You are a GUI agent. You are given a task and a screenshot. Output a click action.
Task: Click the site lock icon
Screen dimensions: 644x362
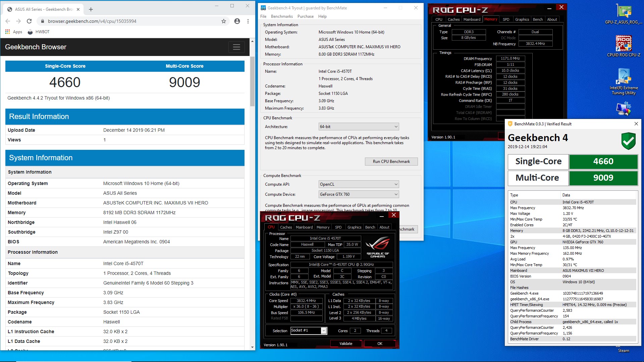(42, 21)
